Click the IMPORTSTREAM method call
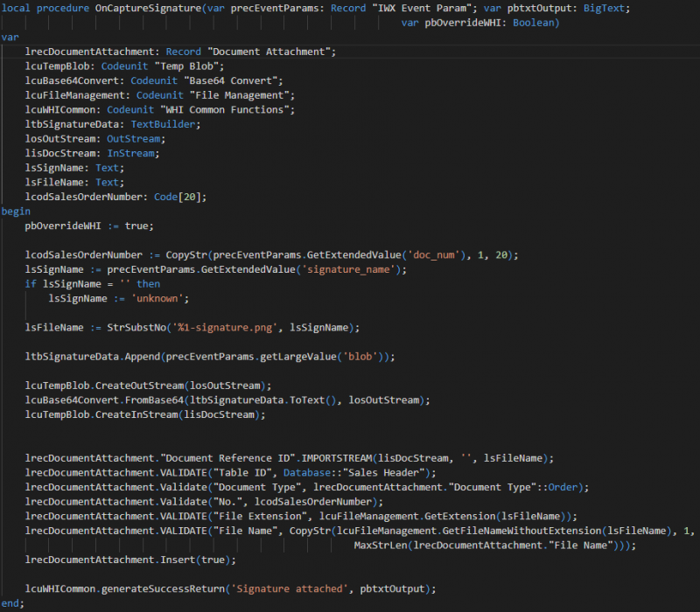 337,458
